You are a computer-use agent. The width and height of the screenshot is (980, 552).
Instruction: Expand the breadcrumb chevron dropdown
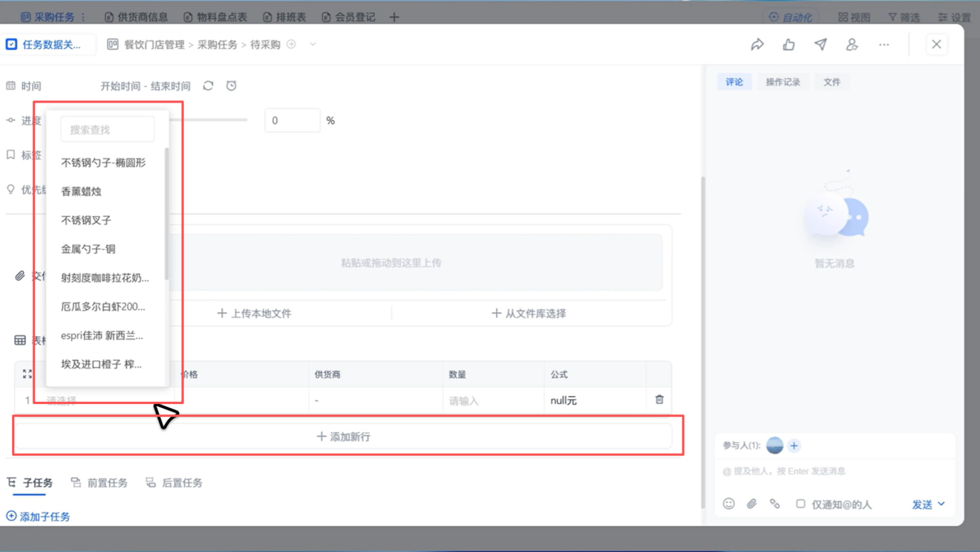(313, 45)
